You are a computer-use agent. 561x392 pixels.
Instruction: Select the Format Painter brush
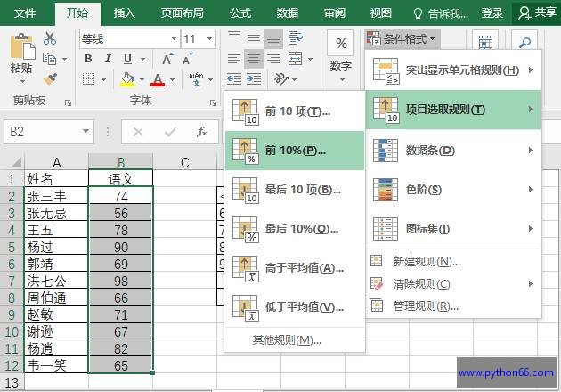coord(50,78)
